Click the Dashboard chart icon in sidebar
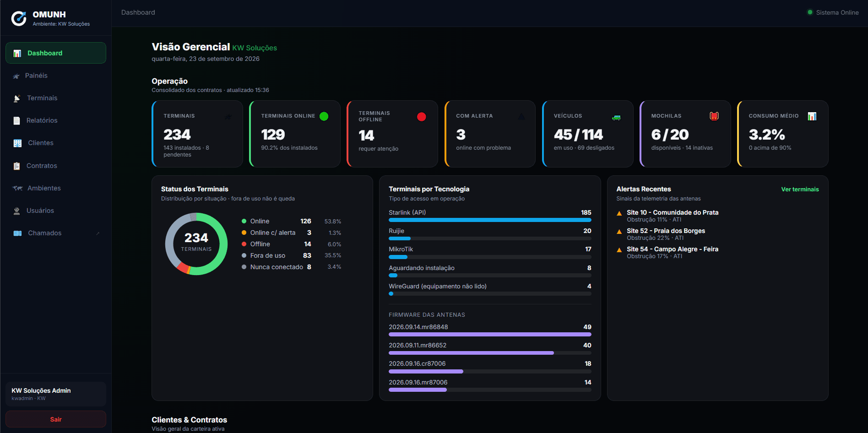 [x=17, y=53]
